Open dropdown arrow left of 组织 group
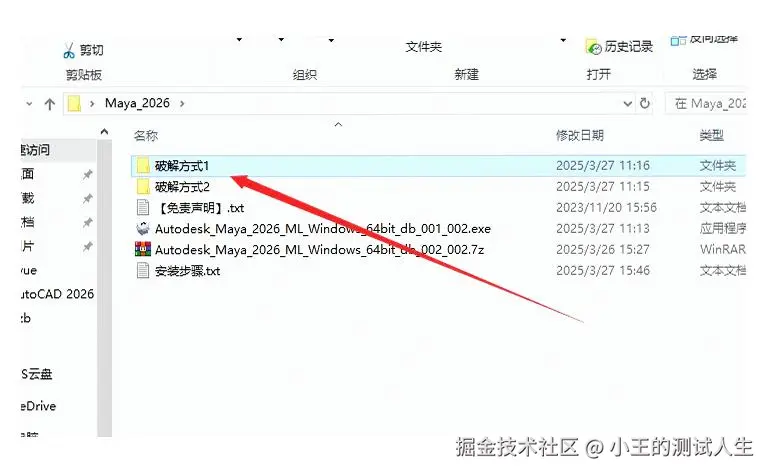The width and height of the screenshot is (768, 473). [x=239, y=40]
